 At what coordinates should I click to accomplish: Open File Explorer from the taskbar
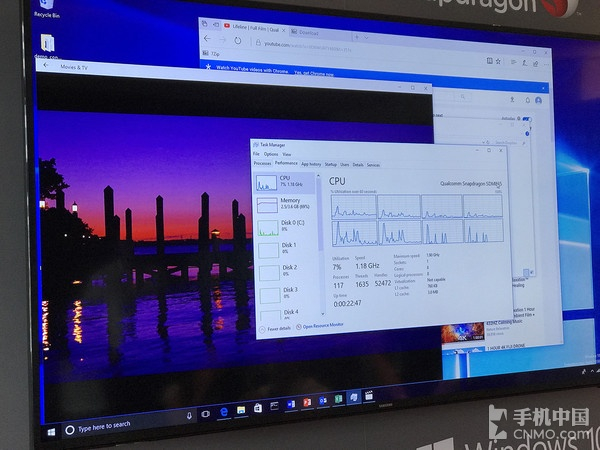pos(241,410)
